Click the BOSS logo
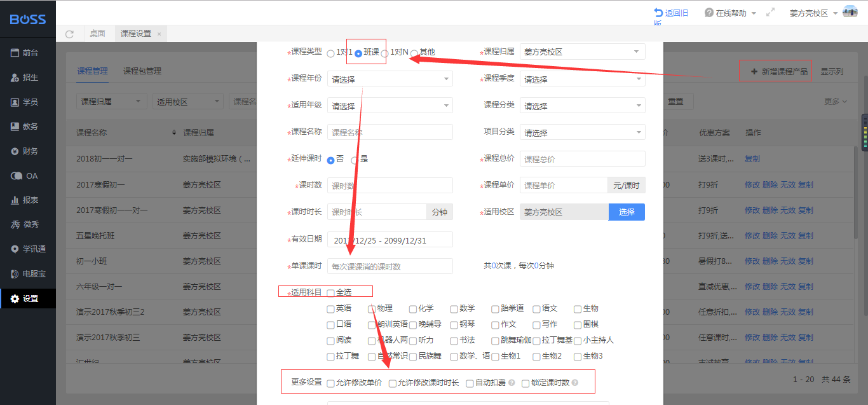868x405 pixels. 28,19
